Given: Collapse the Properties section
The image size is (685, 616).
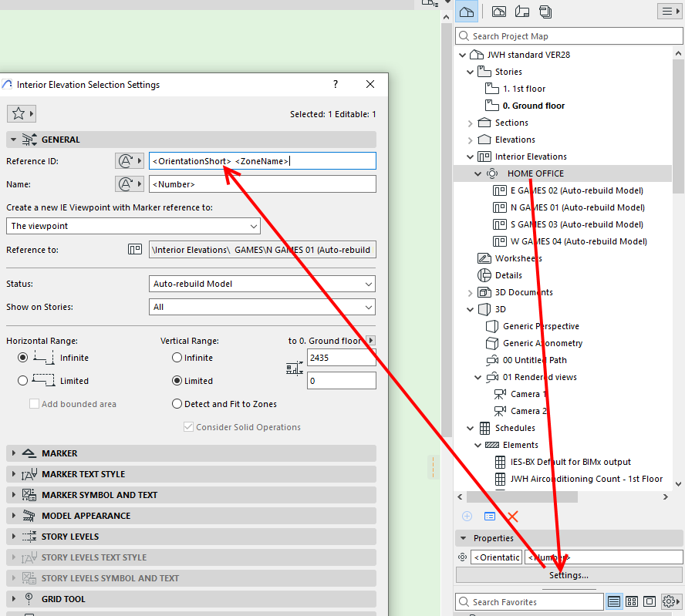Looking at the screenshot, I should click(464, 538).
